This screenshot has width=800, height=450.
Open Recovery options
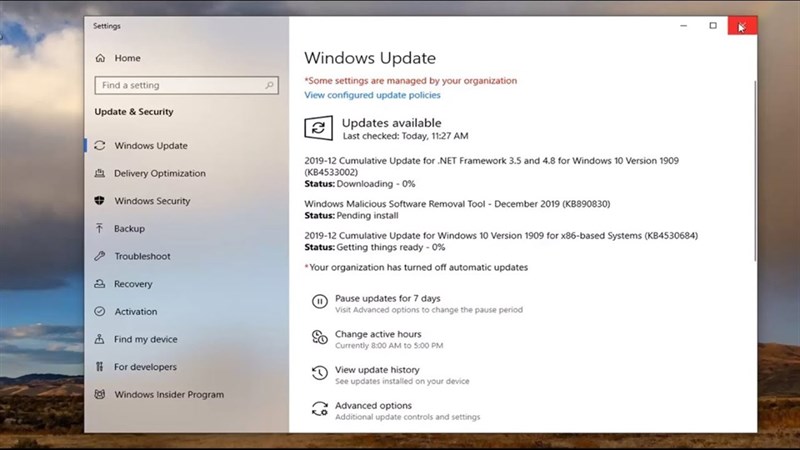coord(133,283)
